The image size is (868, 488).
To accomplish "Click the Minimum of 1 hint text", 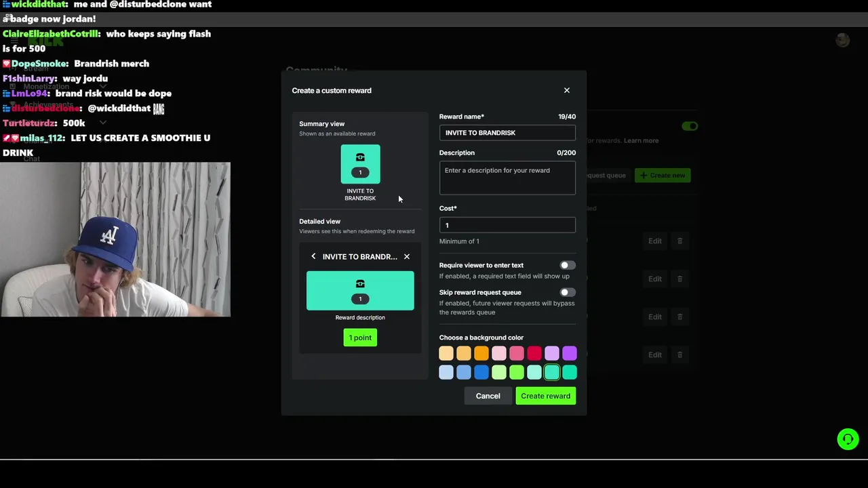I will click(x=459, y=241).
